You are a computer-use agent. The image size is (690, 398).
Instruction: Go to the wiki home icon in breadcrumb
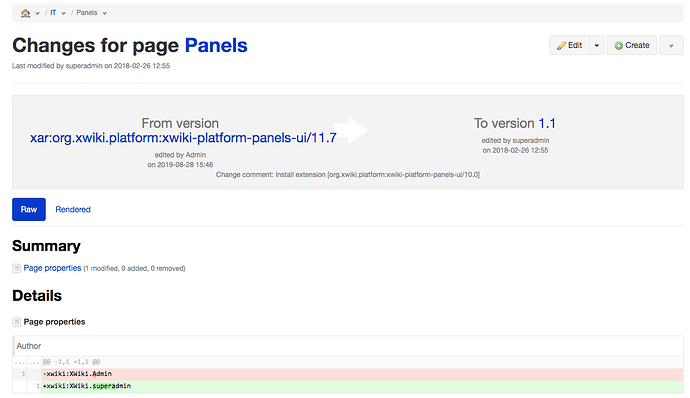[26, 13]
